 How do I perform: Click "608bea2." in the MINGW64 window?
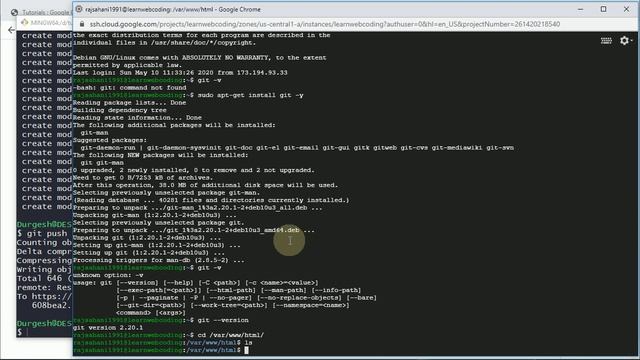(51, 305)
